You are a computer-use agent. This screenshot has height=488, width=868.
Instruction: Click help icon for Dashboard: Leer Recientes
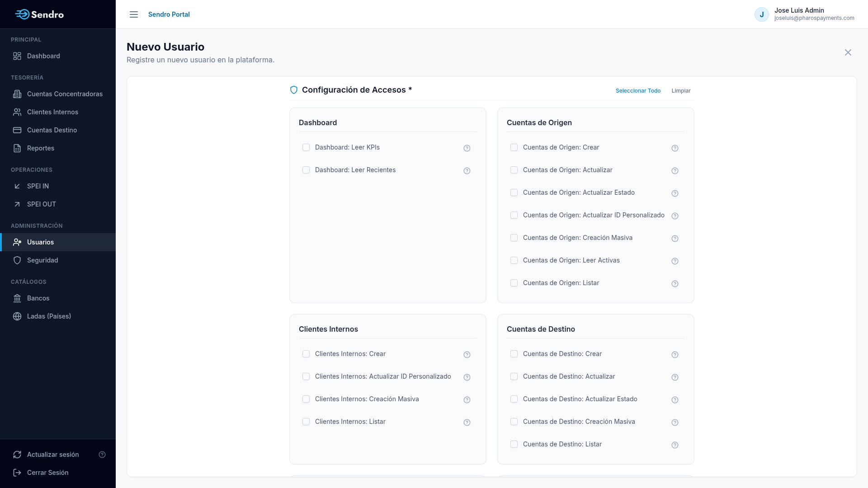pos(467,171)
